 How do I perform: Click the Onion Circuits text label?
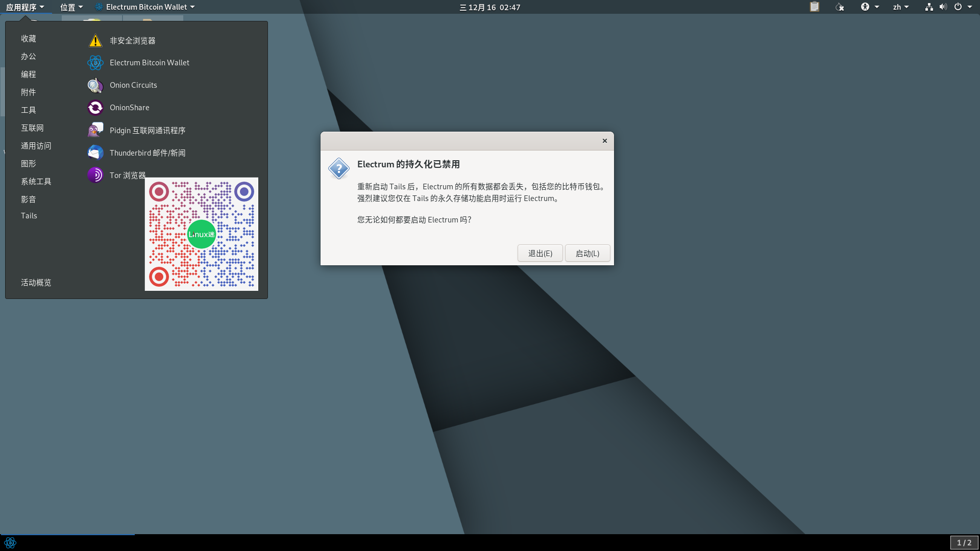(x=133, y=85)
